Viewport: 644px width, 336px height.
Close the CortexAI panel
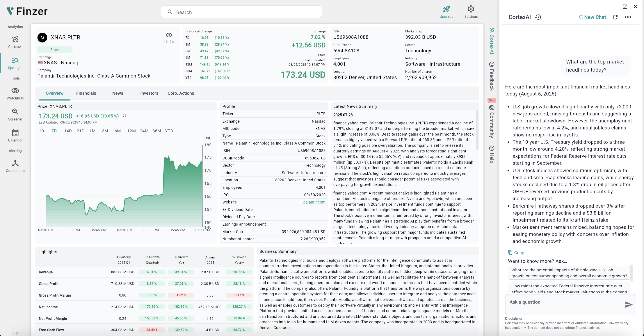pyautogui.click(x=635, y=7)
